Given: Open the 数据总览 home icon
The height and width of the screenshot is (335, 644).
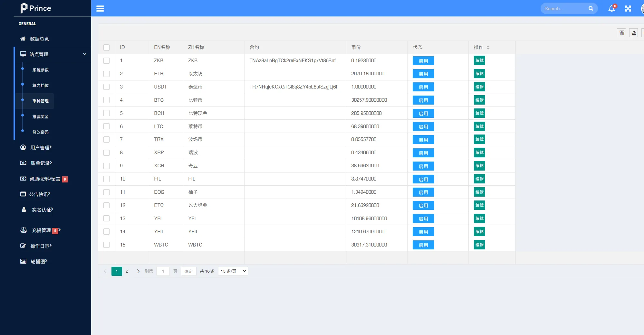Looking at the screenshot, I should (x=23, y=39).
